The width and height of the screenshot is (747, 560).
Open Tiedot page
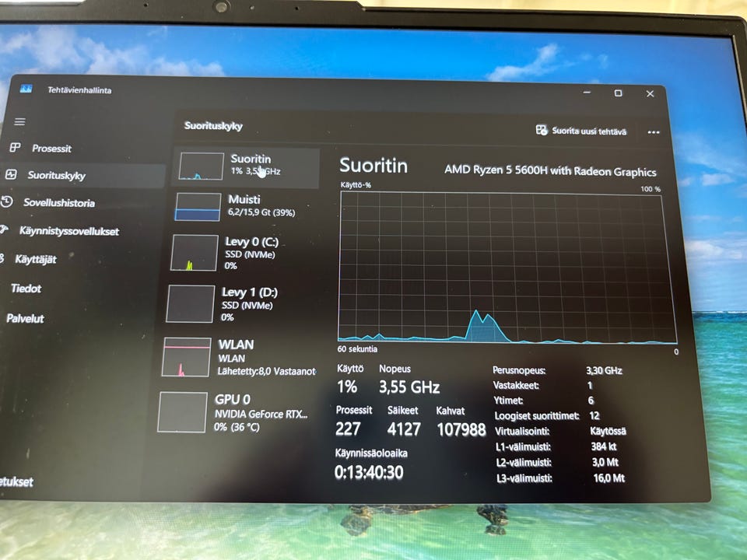coord(26,289)
